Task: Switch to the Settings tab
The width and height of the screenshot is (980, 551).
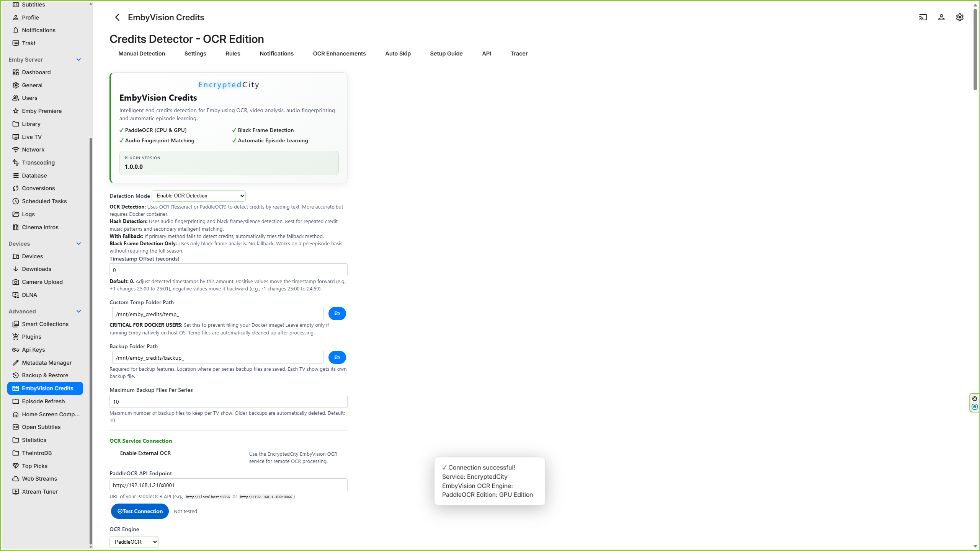Action: pyautogui.click(x=195, y=54)
